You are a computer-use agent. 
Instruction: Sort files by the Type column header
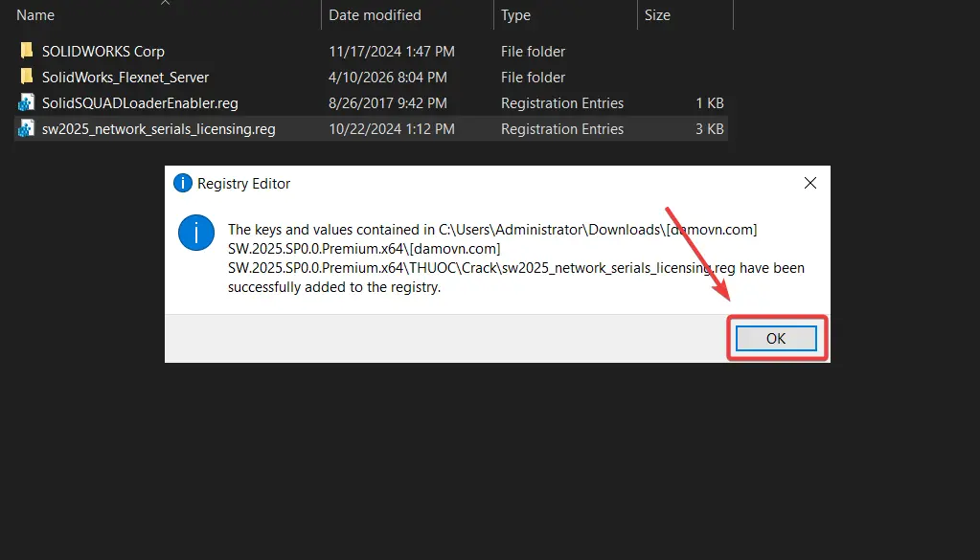click(x=515, y=15)
